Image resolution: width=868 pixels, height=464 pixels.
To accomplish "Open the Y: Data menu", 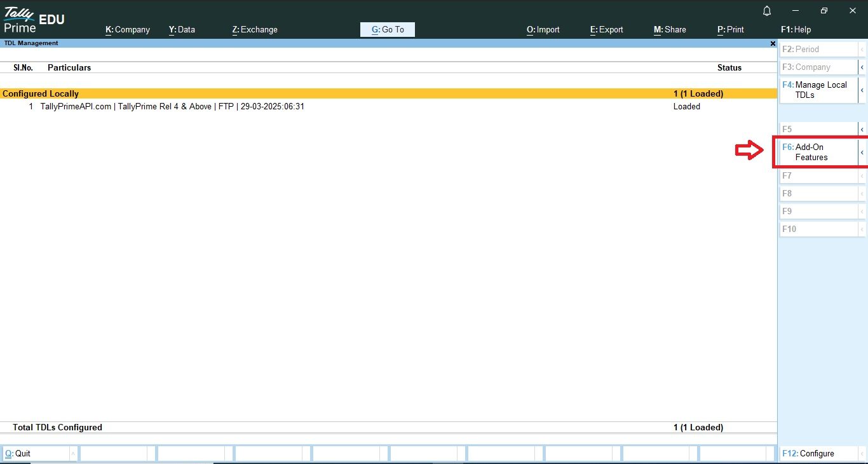I will click(x=182, y=29).
